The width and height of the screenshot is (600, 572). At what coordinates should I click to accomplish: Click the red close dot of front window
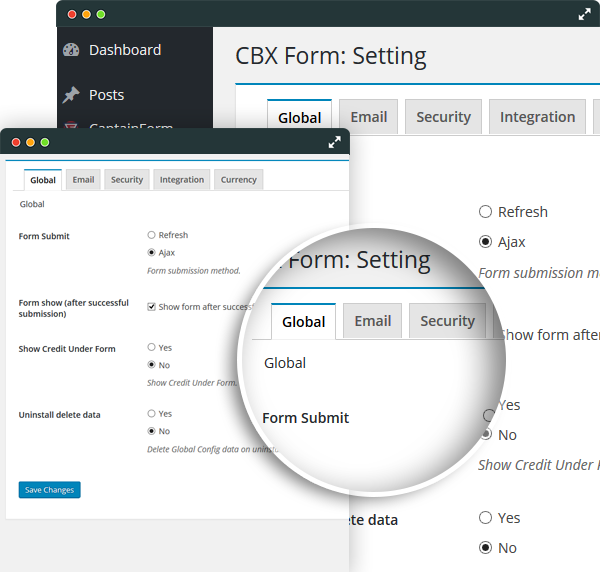tap(16, 142)
